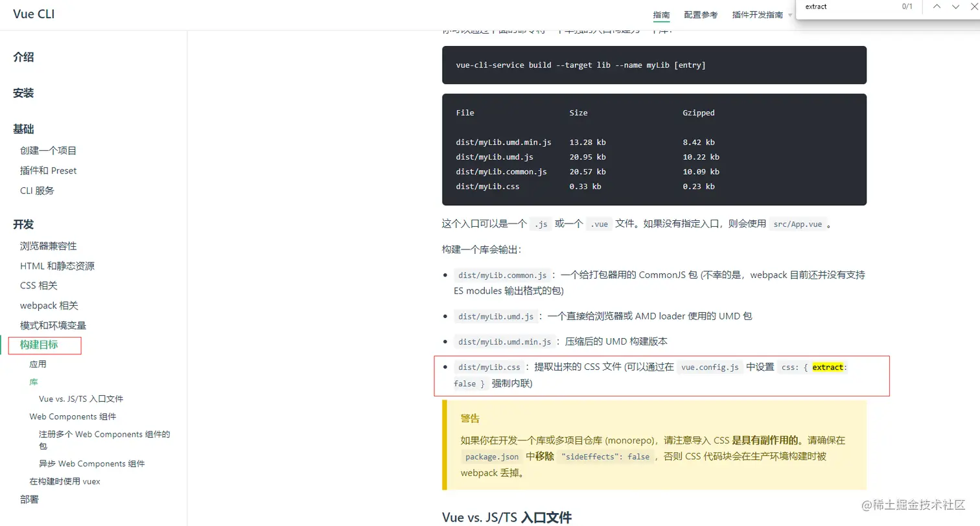Go to next find result
This screenshot has width=980, height=526.
(x=955, y=6)
